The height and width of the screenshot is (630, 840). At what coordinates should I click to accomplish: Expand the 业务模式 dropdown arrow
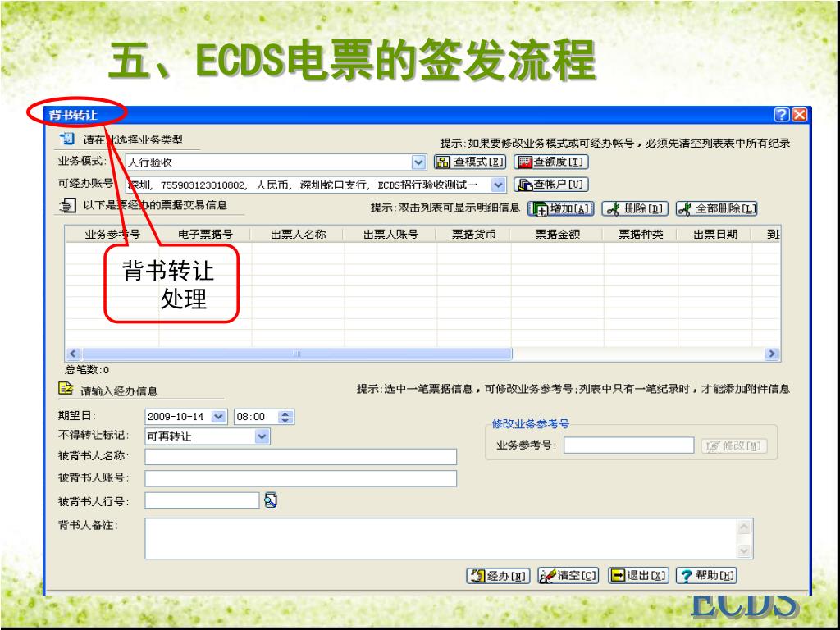418,162
